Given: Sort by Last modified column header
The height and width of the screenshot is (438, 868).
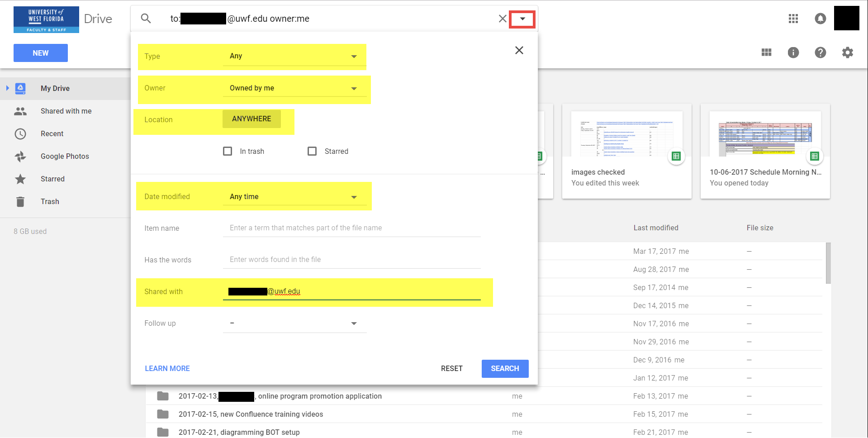Looking at the screenshot, I should pos(656,228).
